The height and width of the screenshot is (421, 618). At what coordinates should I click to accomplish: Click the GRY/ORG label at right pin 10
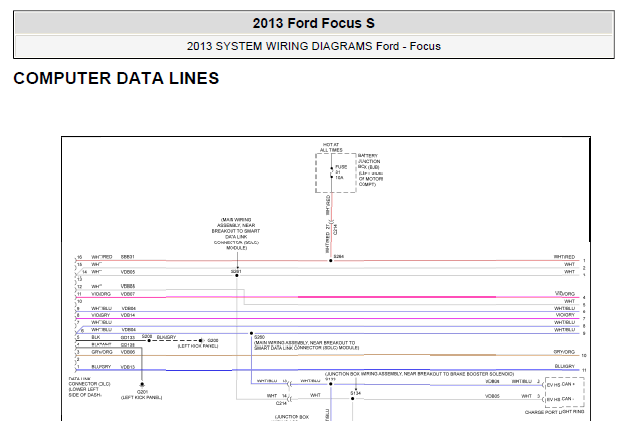(564, 352)
